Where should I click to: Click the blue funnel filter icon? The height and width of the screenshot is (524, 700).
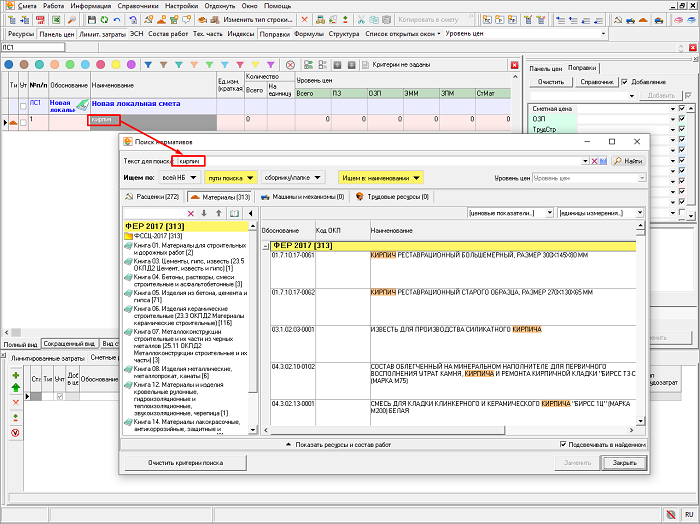click(148, 65)
